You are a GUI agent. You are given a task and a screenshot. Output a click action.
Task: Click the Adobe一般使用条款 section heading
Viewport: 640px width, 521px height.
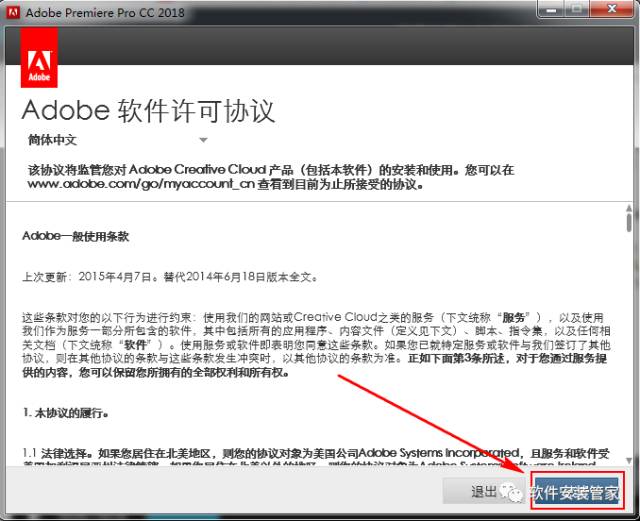[76, 237]
